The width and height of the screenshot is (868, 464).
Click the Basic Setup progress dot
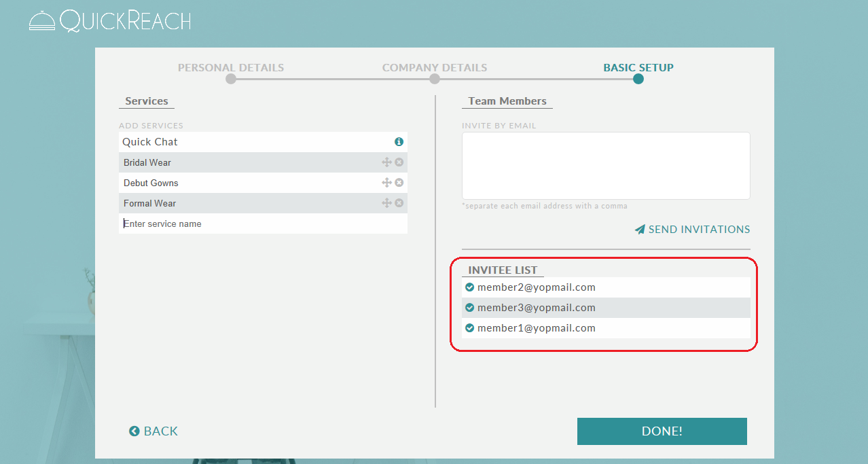click(638, 79)
